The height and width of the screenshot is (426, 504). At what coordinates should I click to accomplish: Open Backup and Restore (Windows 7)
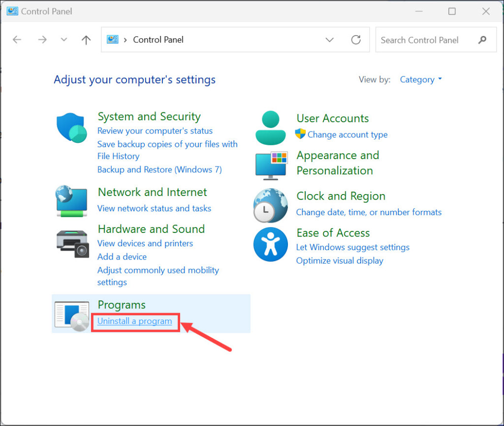click(x=160, y=169)
